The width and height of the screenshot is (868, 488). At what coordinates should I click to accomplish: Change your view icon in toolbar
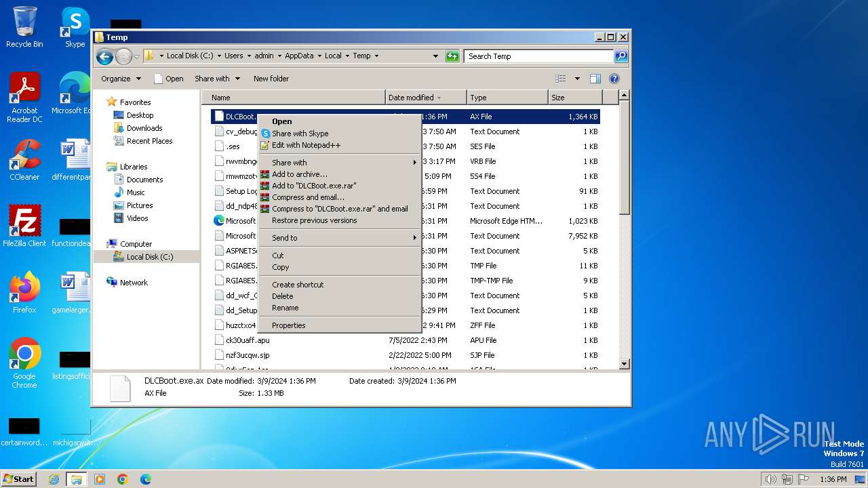561,79
